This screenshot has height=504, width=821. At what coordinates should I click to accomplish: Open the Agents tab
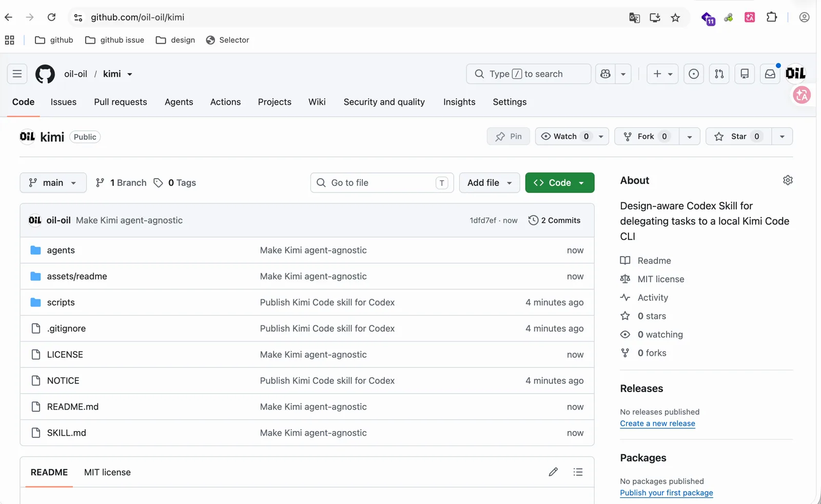[x=179, y=102]
